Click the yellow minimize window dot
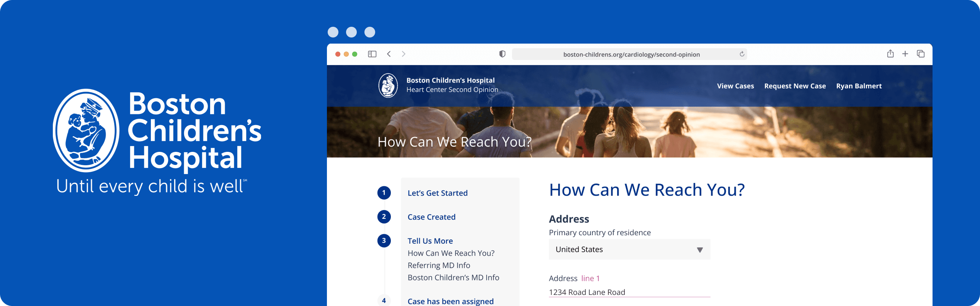980x306 pixels. point(346,54)
